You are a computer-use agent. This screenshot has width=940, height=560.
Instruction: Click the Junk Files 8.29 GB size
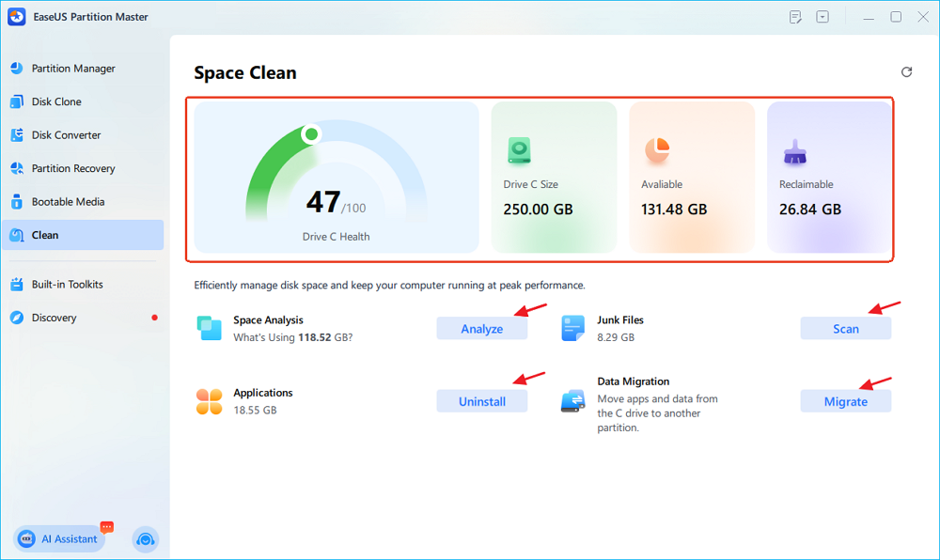(616, 337)
